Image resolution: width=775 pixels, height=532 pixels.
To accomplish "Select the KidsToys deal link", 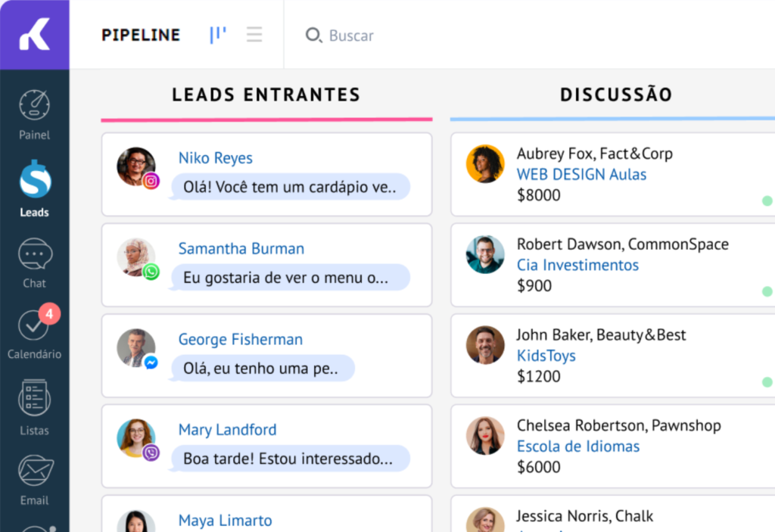I will [x=546, y=356].
